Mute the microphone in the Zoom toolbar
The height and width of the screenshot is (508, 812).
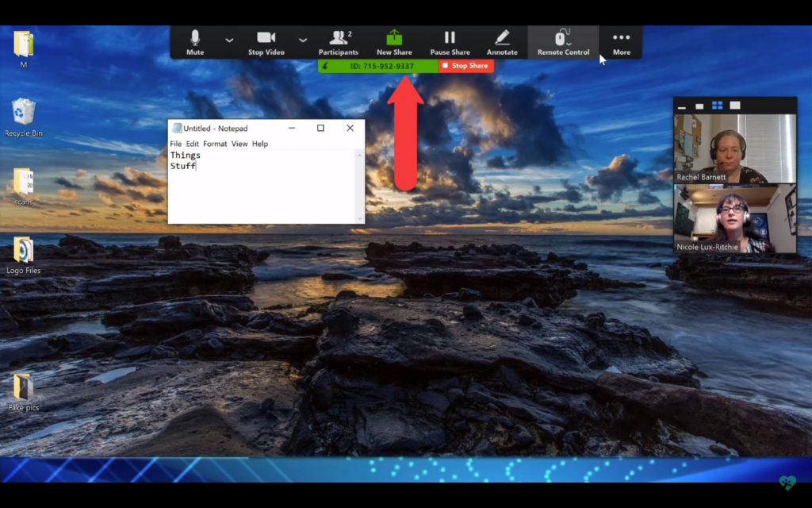(x=195, y=41)
